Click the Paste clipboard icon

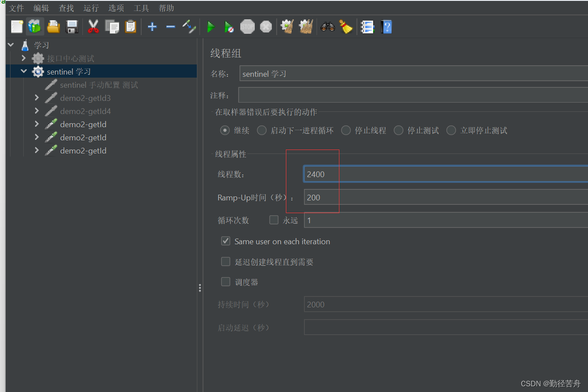(x=131, y=27)
